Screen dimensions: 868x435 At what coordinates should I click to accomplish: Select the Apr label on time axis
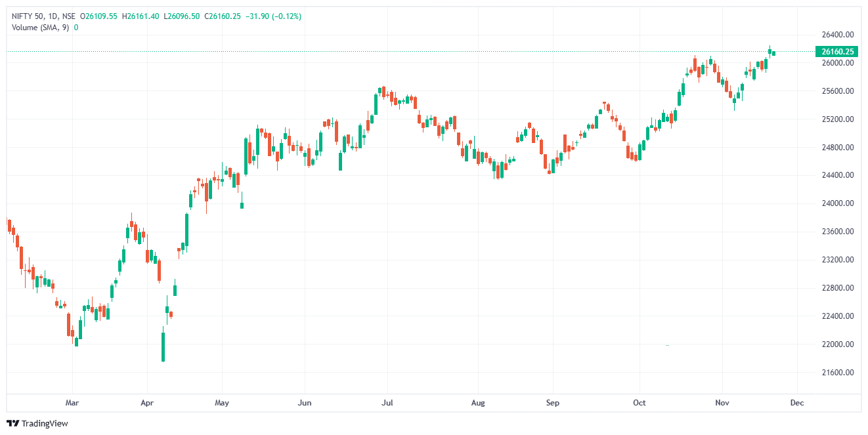pyautogui.click(x=147, y=403)
